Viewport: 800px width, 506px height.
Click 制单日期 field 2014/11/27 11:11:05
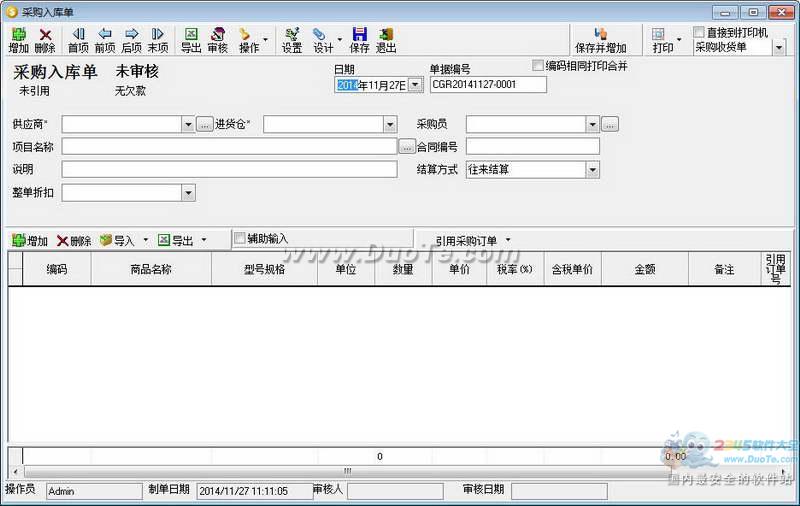tap(254, 491)
